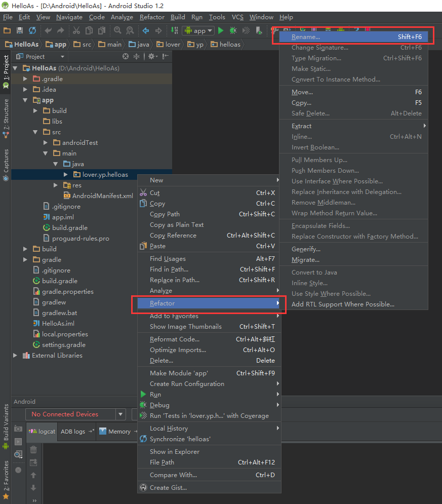Click the Make Project icon

(175, 30)
